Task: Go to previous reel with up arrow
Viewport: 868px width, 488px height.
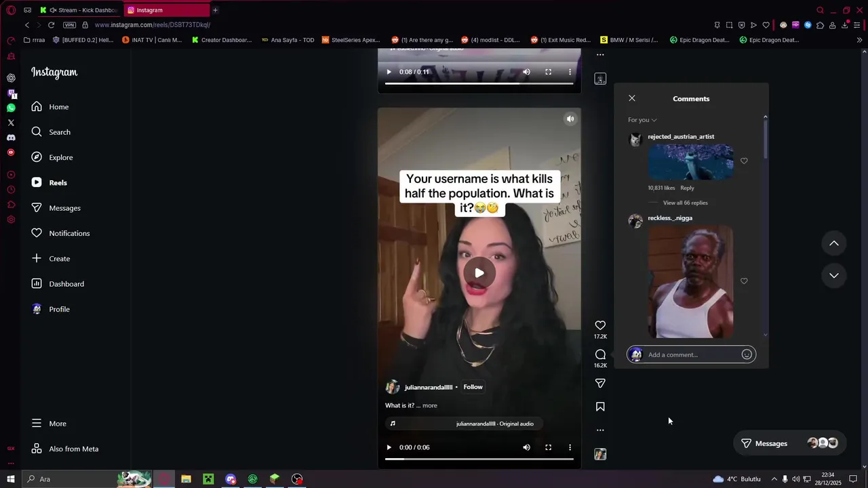Action: (834, 243)
